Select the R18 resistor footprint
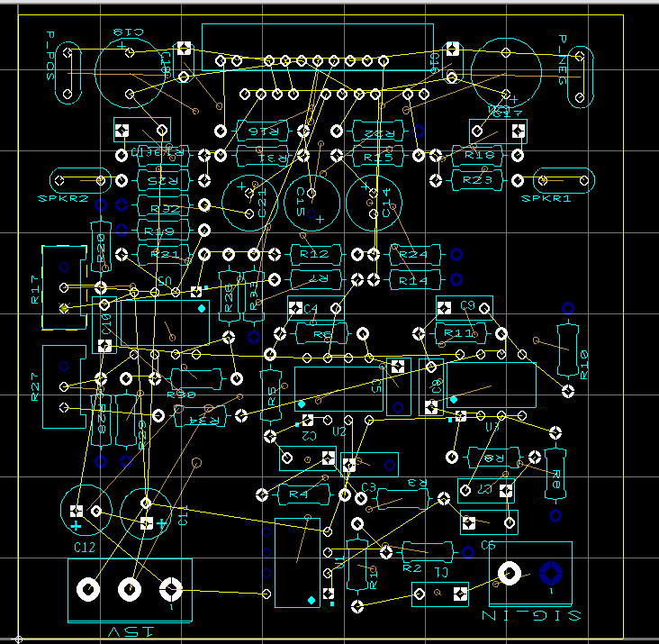The width and height of the screenshot is (659, 644). [x=477, y=156]
